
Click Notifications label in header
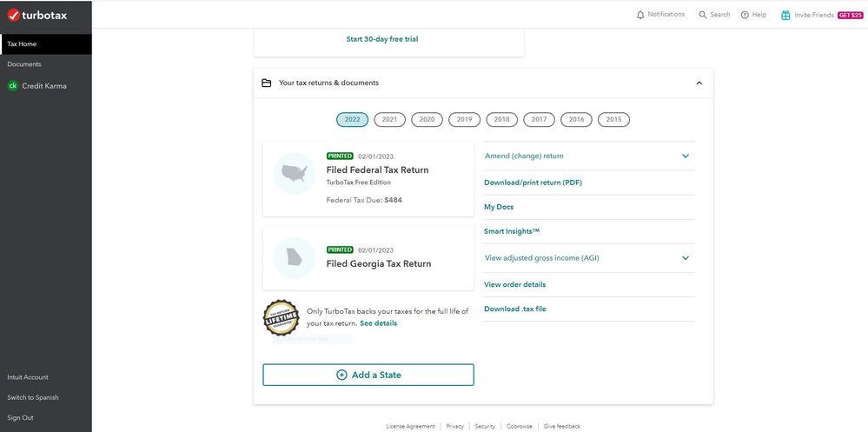click(x=666, y=15)
